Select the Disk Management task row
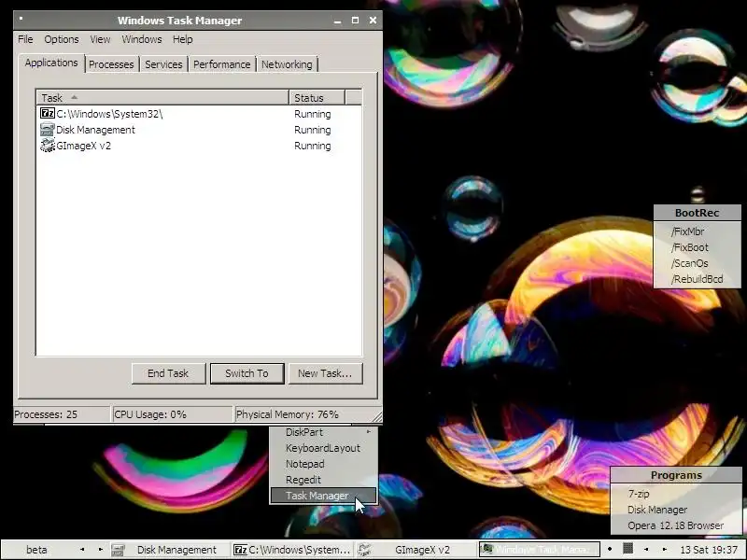The image size is (747, 560). click(199, 130)
